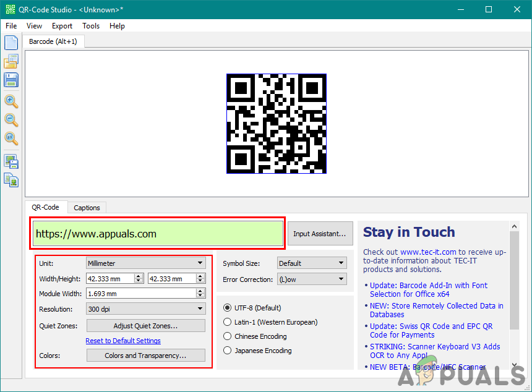Click the QR-Code Studio title bar app icon

(11, 9)
